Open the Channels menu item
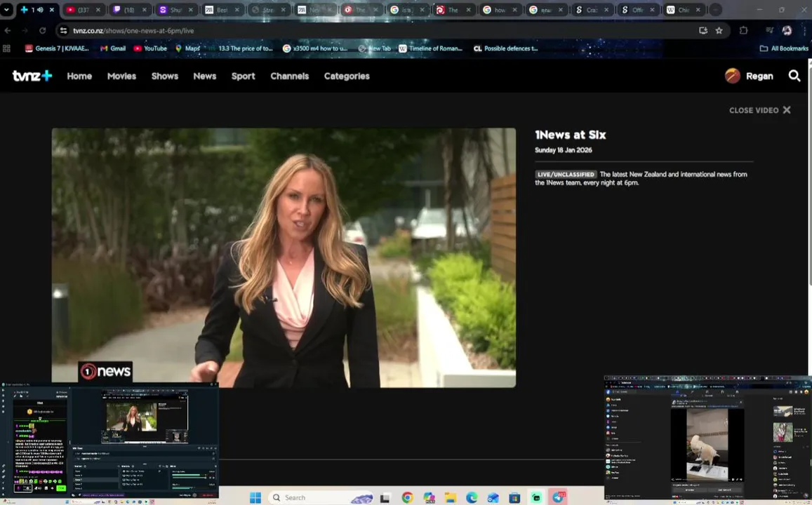812x505 pixels. tap(289, 76)
